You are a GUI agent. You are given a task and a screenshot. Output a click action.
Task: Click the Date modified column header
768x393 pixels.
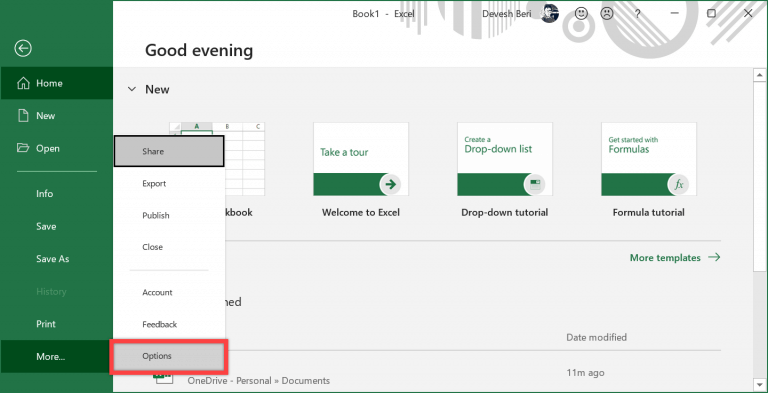[596, 337]
